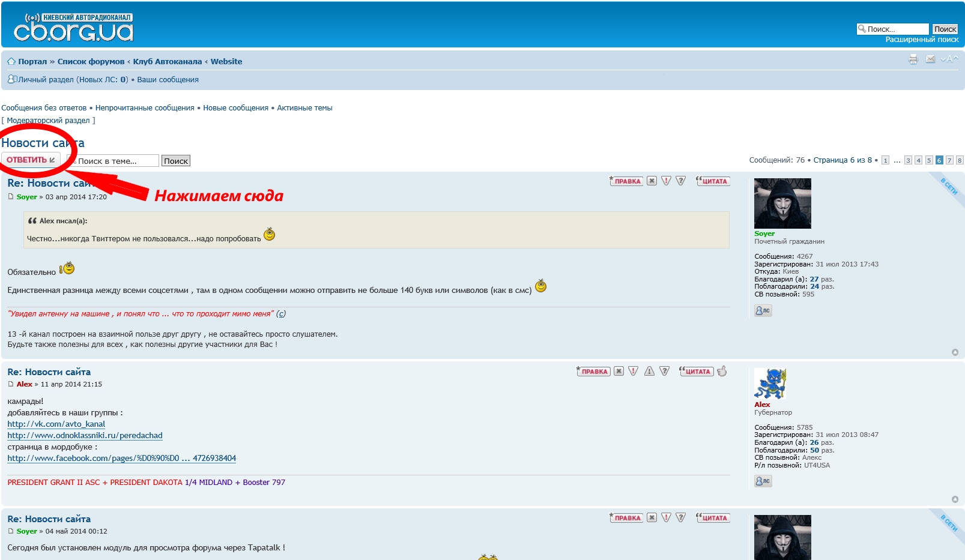This screenshot has width=965, height=560.
Task: Open Расширенный поиск advanced search
Action: 922,40
